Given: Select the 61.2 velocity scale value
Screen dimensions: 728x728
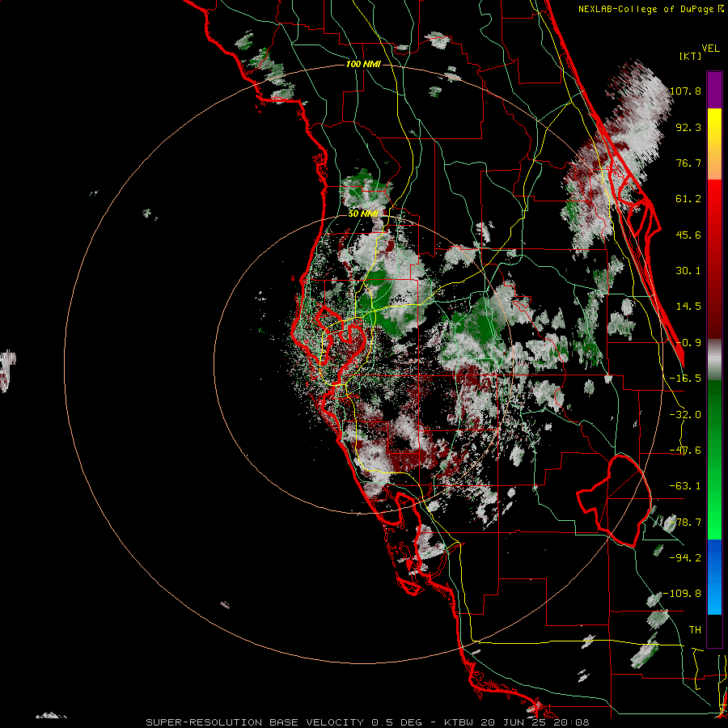Looking at the screenshot, I should point(688,199).
